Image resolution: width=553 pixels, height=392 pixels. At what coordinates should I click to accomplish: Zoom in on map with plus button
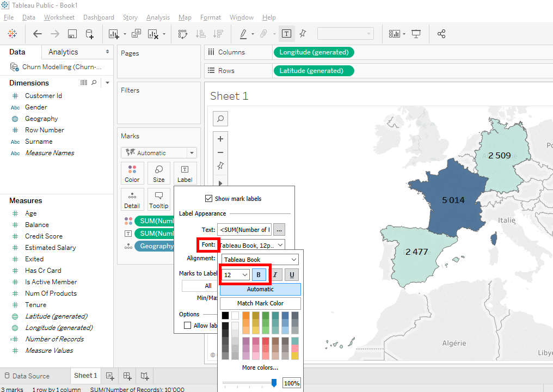[x=220, y=139]
